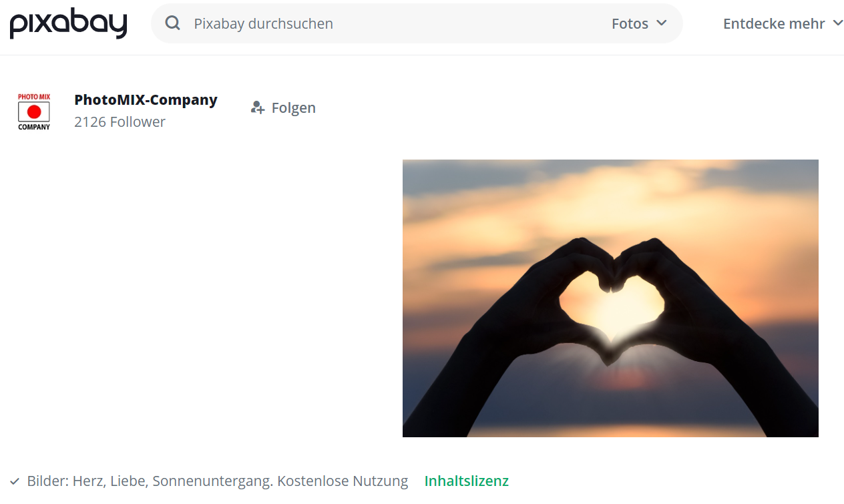Viewport: 844px width, 504px height.
Task: Click the red dot in PhotoMIX logo
Action: tap(34, 111)
